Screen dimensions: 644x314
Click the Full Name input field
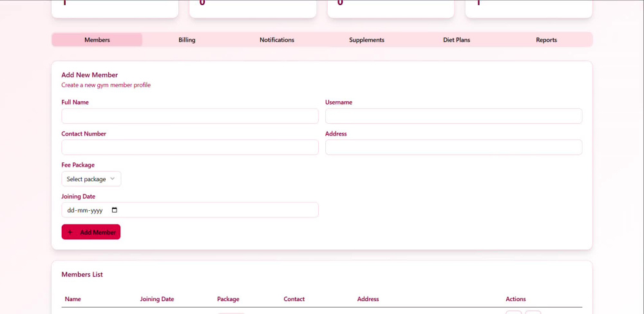[x=190, y=116]
